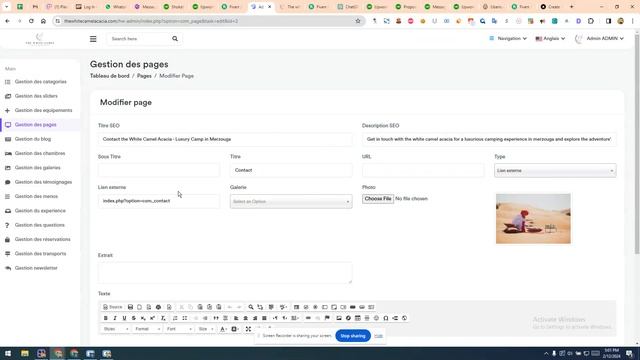The width and height of the screenshot is (640, 360).
Task: Click the Choose File button for Photo
Action: point(378,199)
